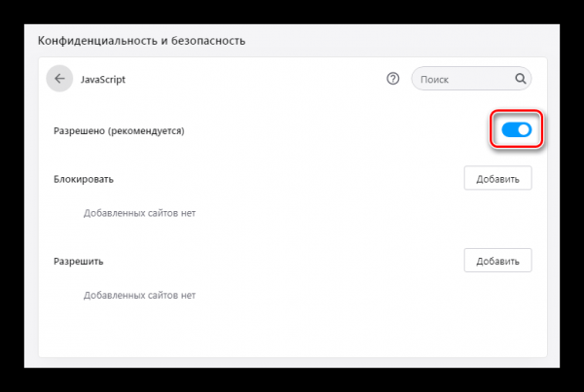Screen dimensions: 584x392
Task: Click the Конфиденциальность и безопасность heading
Action: [141, 41]
